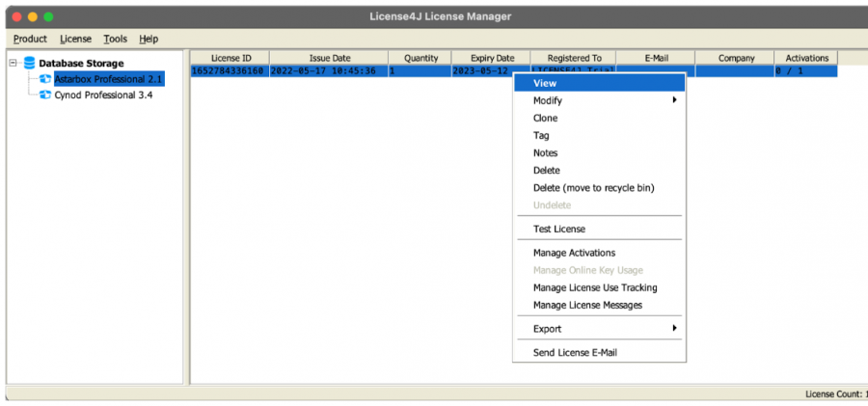This screenshot has width=868, height=406.
Task: Collapse the Database Storage tree node
Action: [x=13, y=63]
